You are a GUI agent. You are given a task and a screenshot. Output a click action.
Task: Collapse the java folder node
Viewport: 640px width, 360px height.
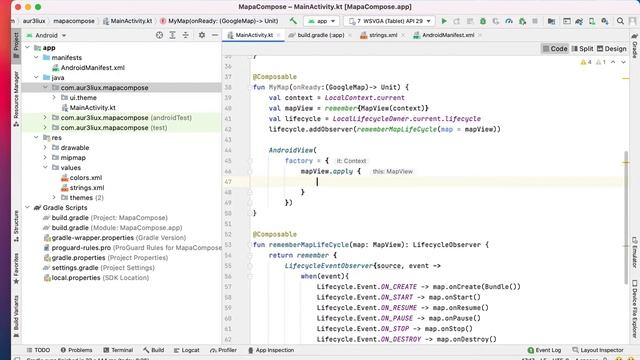[x=36, y=78]
